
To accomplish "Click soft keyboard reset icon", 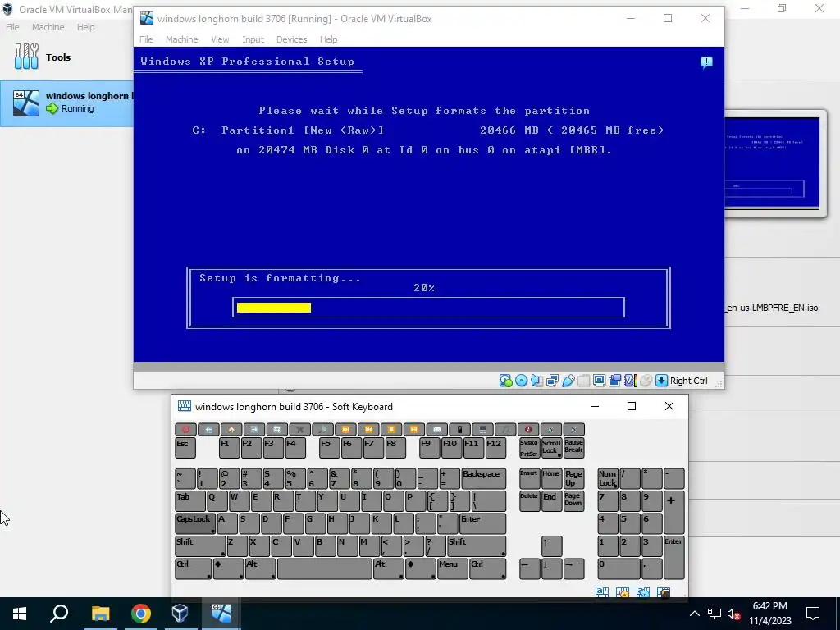I will pyautogui.click(x=643, y=592).
